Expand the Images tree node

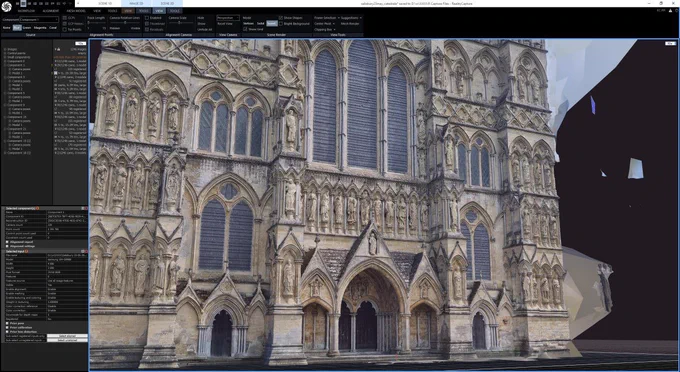pos(5,49)
